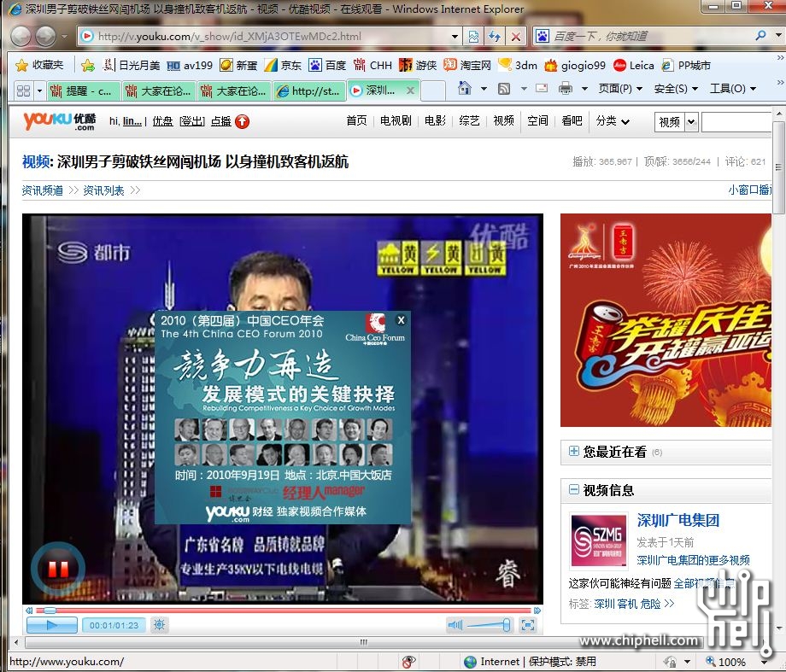The width and height of the screenshot is (786, 672).
Task: Open the 页面(P) menu
Action: 620,89
